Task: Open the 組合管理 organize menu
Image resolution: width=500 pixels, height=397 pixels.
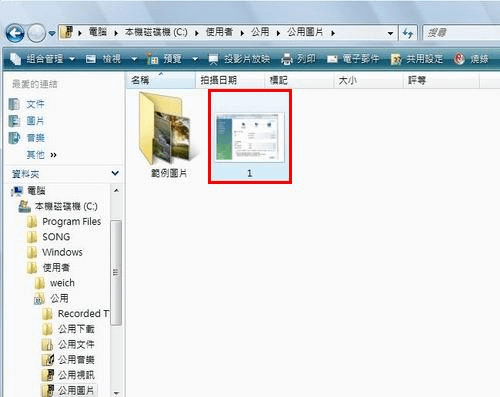Action: pos(42,59)
